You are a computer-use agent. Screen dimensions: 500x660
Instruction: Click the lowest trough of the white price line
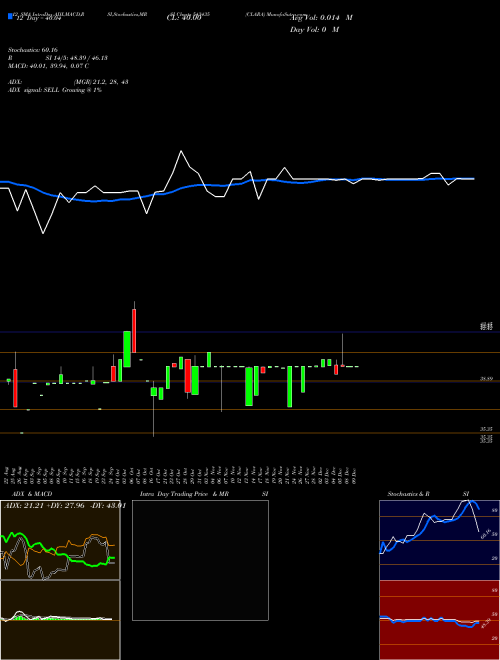click(43, 233)
